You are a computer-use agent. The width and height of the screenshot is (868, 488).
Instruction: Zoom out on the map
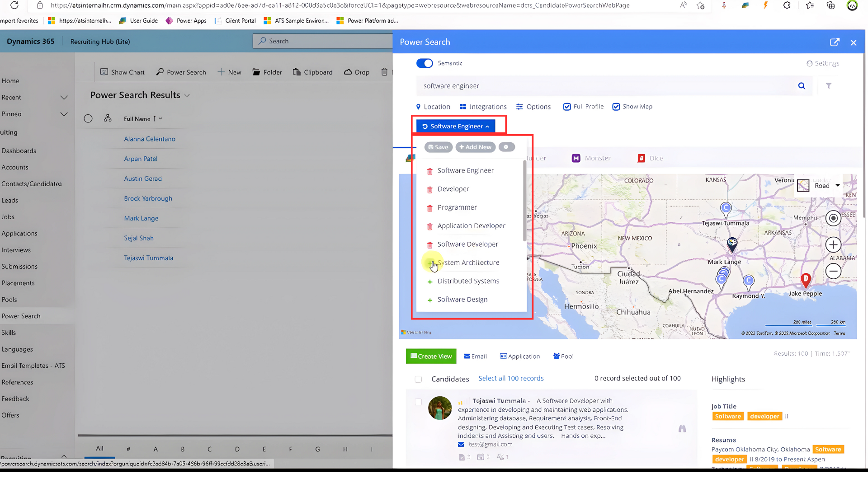click(x=833, y=271)
